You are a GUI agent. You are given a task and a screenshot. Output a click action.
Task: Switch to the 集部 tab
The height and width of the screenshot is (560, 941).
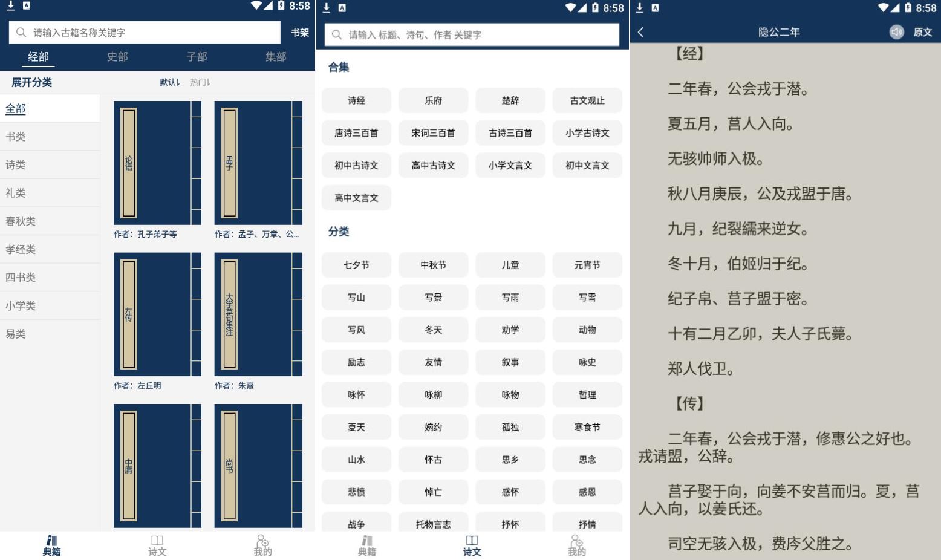276,57
